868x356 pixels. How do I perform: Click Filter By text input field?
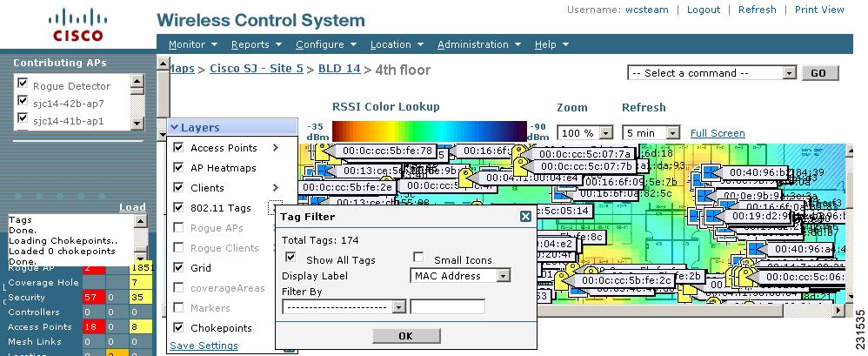[447, 306]
